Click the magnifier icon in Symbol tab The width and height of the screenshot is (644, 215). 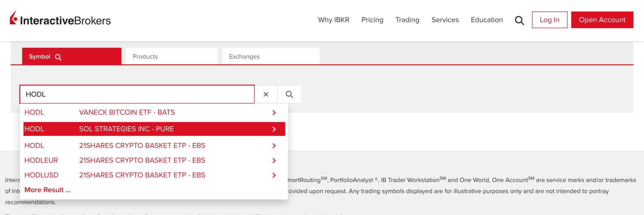pos(58,57)
